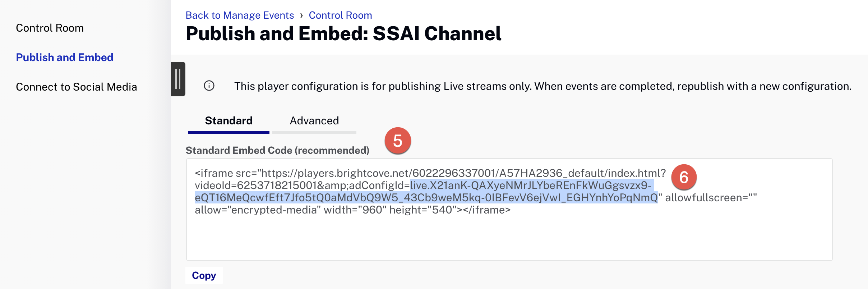Collapse sidebar with the vertical bars handle
Image resolution: width=868 pixels, height=289 pixels.
point(178,79)
